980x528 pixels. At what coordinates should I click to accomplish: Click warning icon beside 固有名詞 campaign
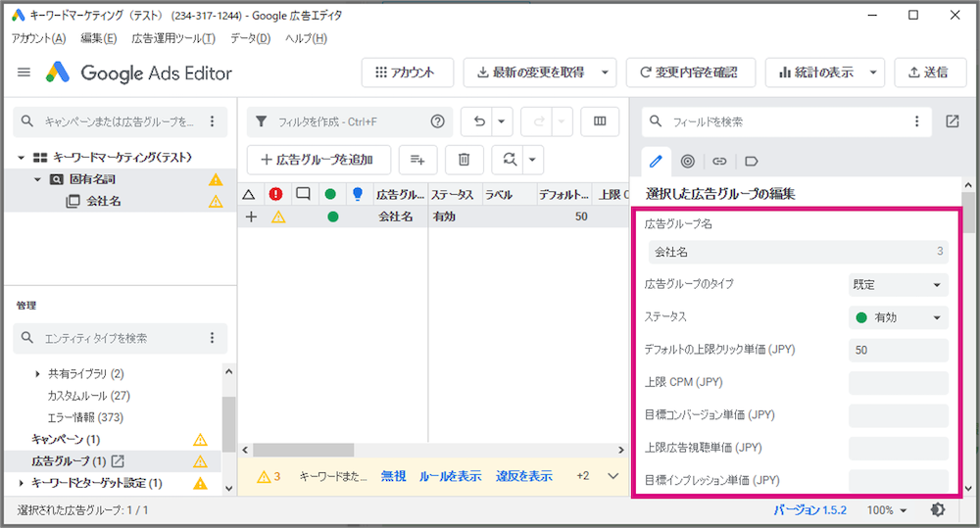(216, 180)
